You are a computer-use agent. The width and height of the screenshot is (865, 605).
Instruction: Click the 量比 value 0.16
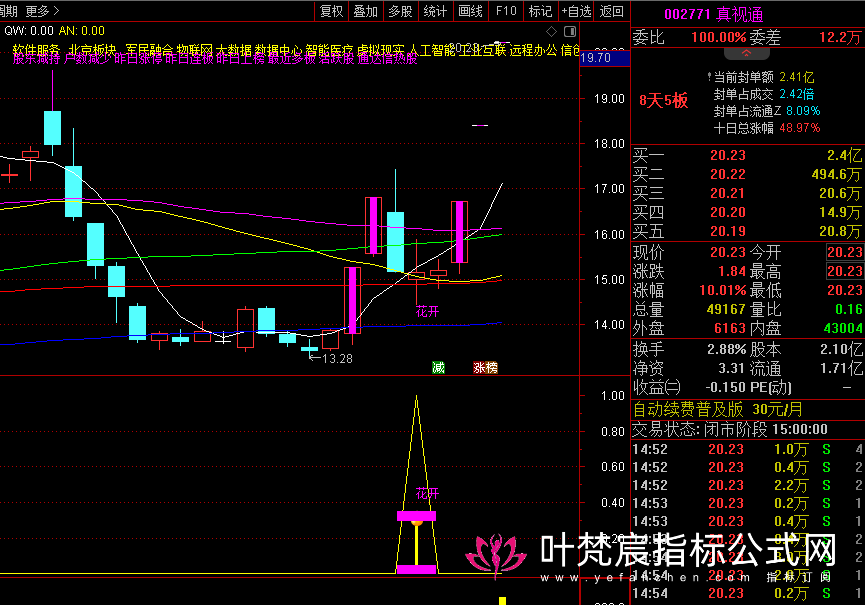(x=849, y=309)
